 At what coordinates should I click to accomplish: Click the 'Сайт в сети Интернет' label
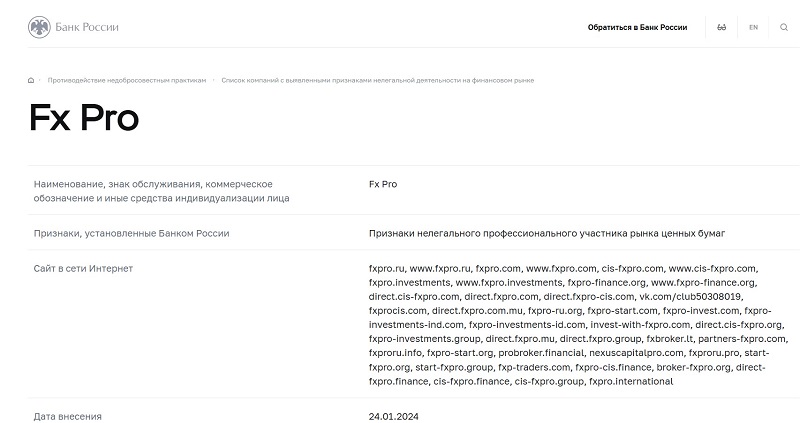pos(83,268)
